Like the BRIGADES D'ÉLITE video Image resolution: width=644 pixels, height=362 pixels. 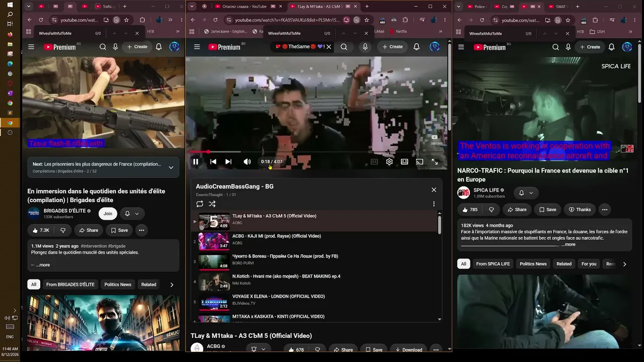pos(41,230)
